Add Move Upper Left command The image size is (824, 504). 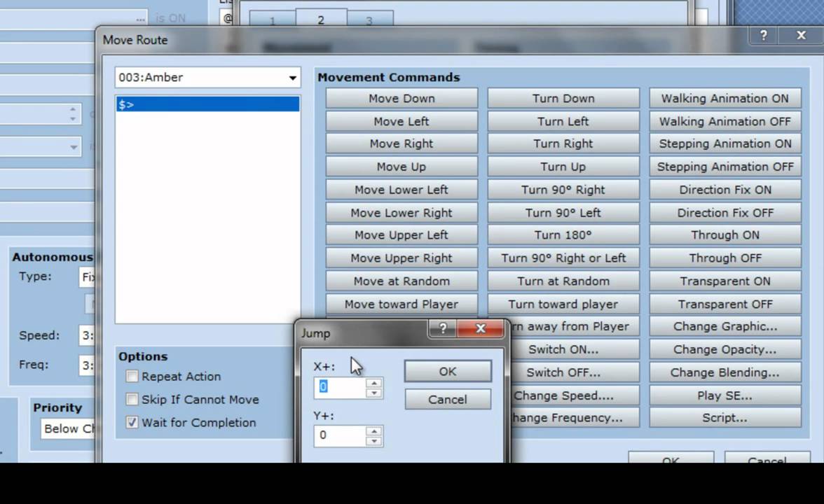pos(401,234)
